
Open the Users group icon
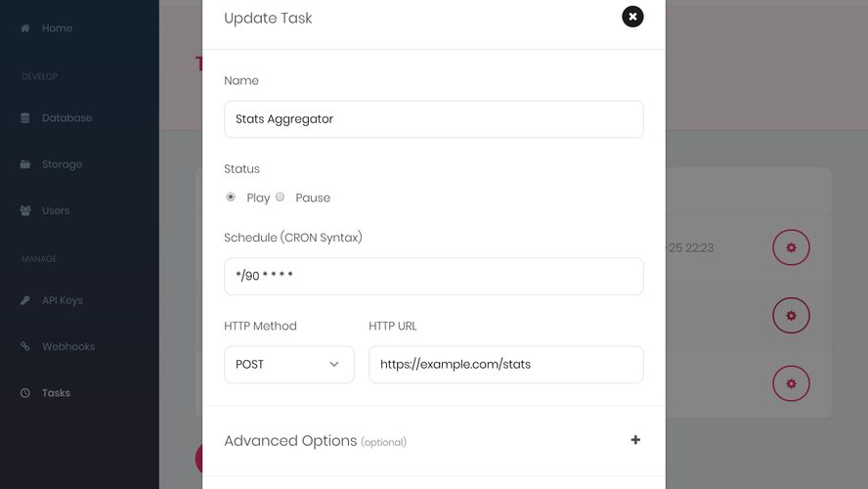coord(24,210)
